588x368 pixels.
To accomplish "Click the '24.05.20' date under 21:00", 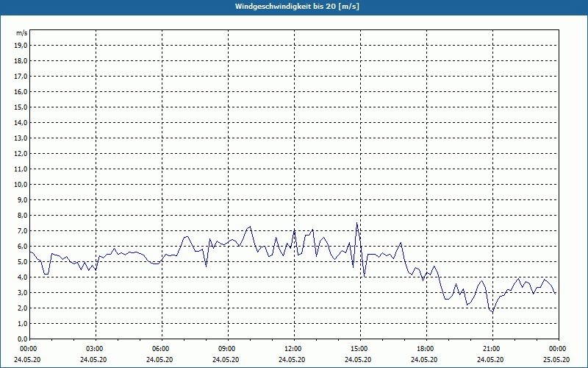I will [490, 359].
